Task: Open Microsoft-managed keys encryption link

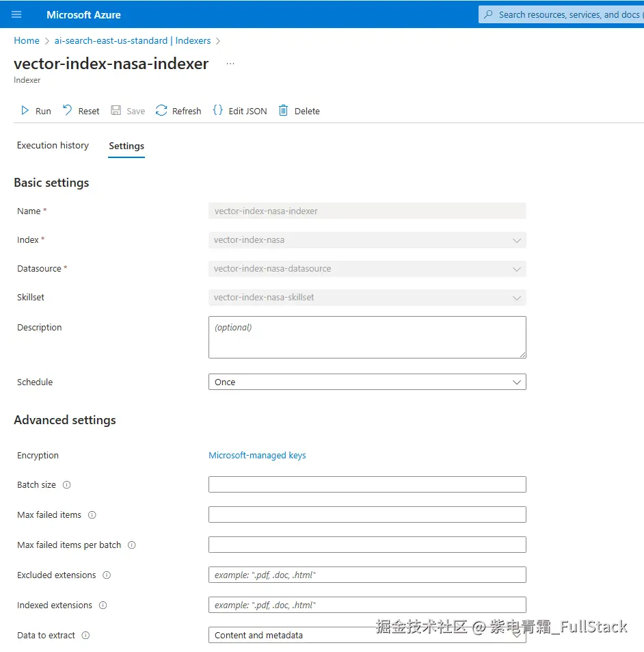Action: 257,456
